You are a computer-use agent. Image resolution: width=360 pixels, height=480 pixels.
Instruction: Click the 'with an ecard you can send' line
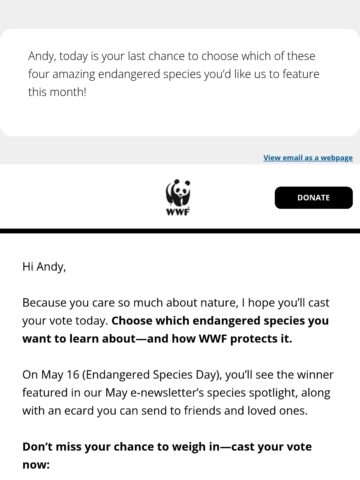click(x=95, y=411)
